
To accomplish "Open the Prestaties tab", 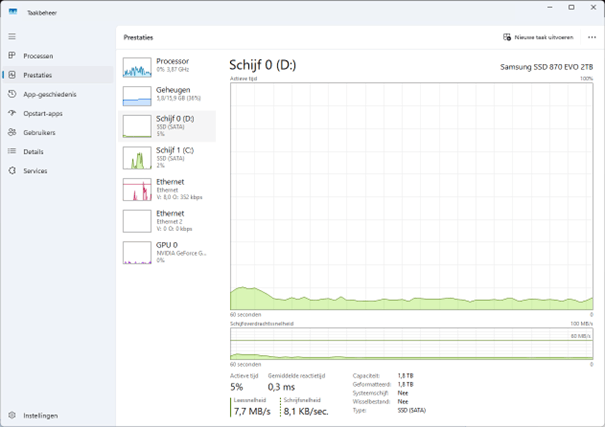I will point(38,75).
